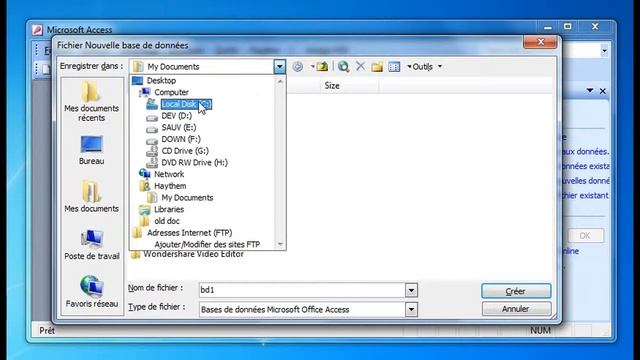Open the Nom de fichier dropdown arrow
Screen dimensions: 640x360
pyautogui.click(x=411, y=290)
